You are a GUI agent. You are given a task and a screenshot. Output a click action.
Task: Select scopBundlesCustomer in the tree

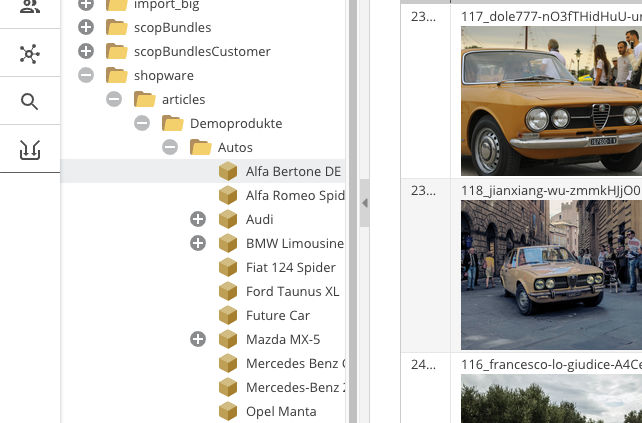(x=202, y=52)
